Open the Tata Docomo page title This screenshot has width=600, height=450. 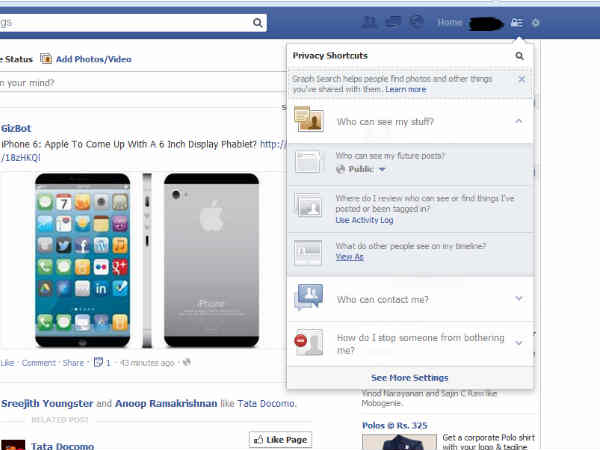click(x=62, y=446)
